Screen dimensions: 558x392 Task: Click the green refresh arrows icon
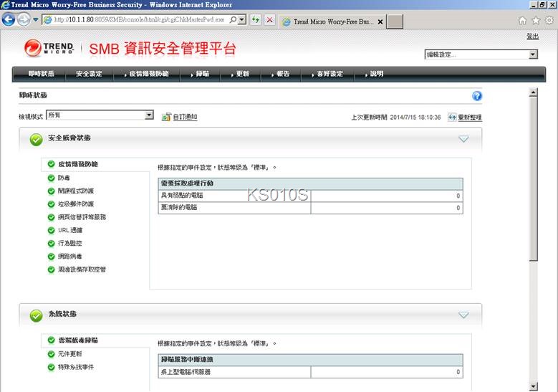pos(256,19)
